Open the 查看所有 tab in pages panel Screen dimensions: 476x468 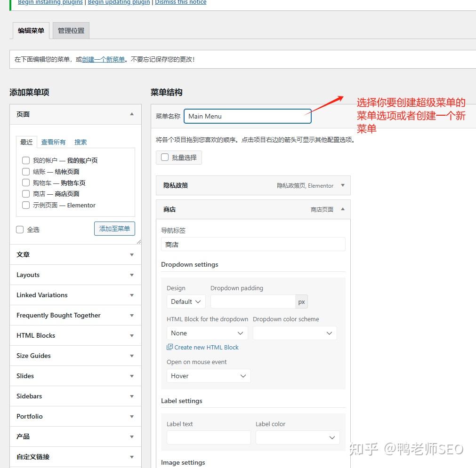pos(53,142)
